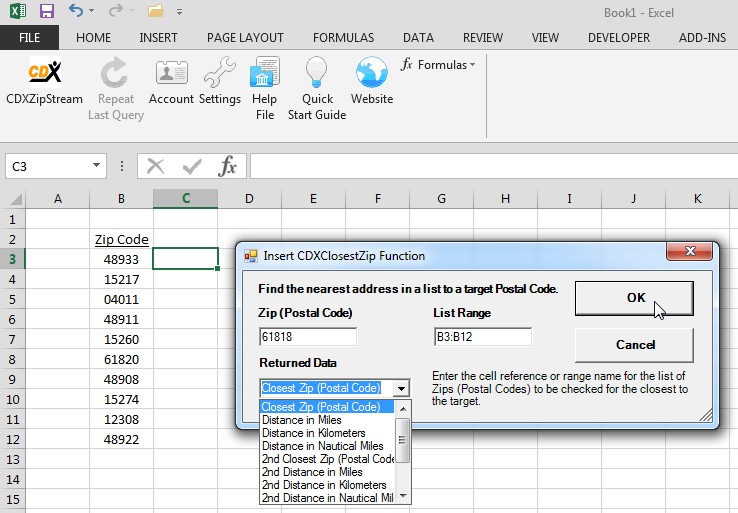The width and height of the screenshot is (738, 513).
Task: Close the Insert CDXClosestZip Function dialog
Action: [690, 251]
